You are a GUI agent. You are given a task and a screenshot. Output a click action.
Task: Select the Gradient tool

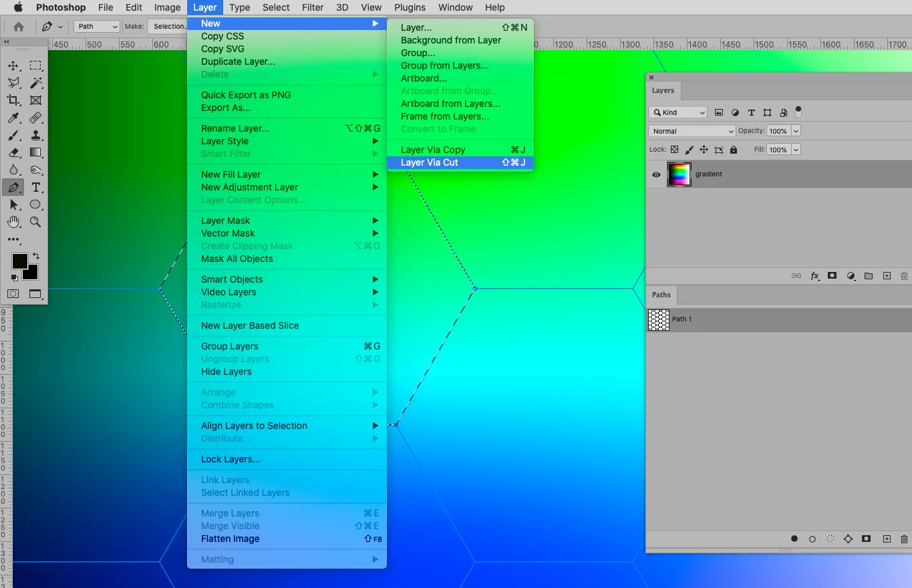tap(35, 152)
